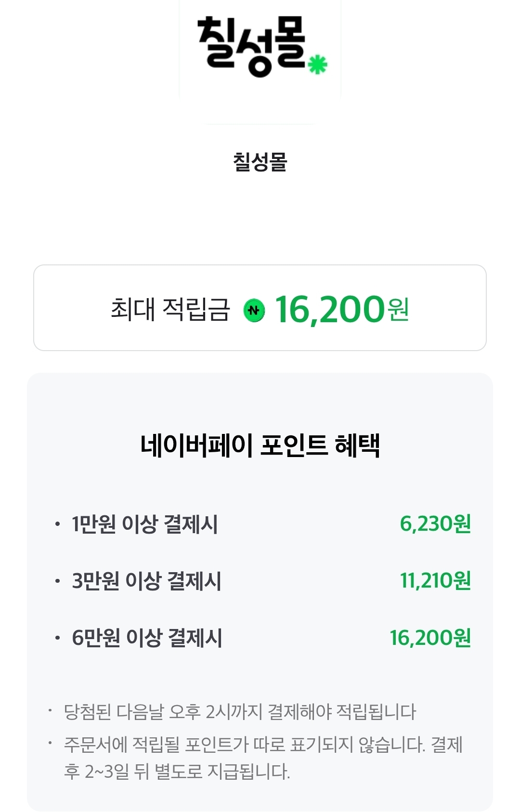This screenshot has width=520, height=812.
Task: Click the 네이버페이 포인트 혜택 heading
Action: pos(260,445)
